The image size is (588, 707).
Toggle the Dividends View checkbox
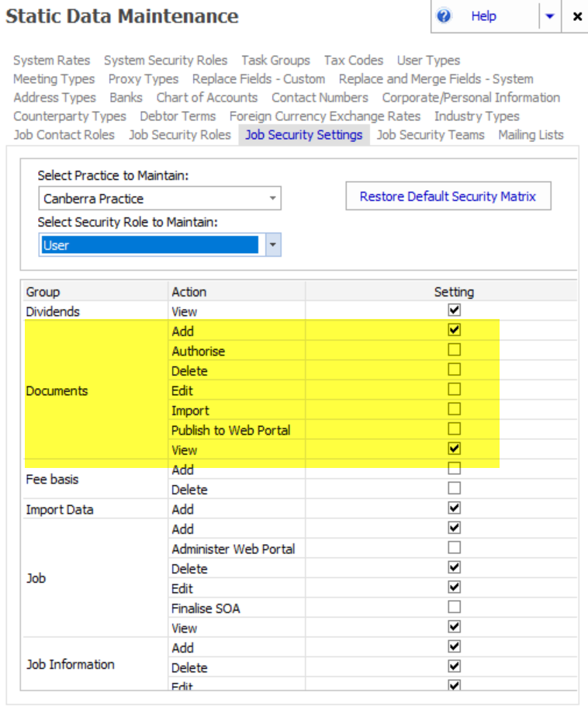(455, 310)
